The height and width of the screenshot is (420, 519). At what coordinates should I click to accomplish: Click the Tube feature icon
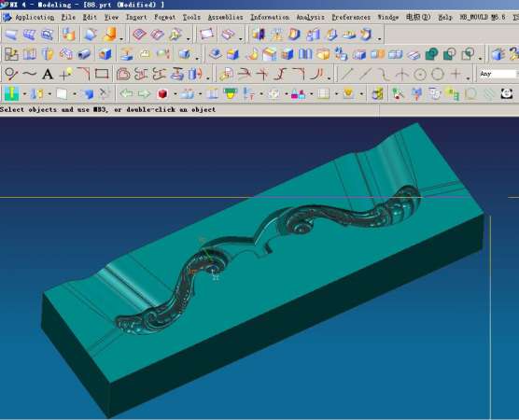click(x=84, y=54)
